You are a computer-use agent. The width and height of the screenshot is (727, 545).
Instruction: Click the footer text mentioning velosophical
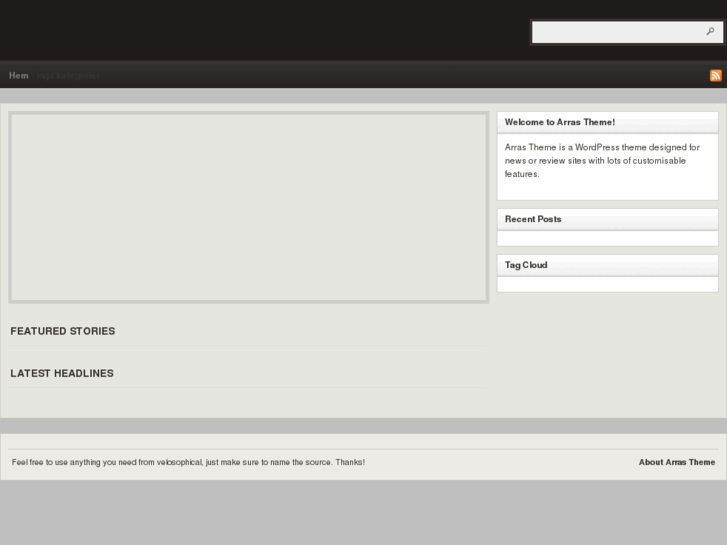click(188, 462)
